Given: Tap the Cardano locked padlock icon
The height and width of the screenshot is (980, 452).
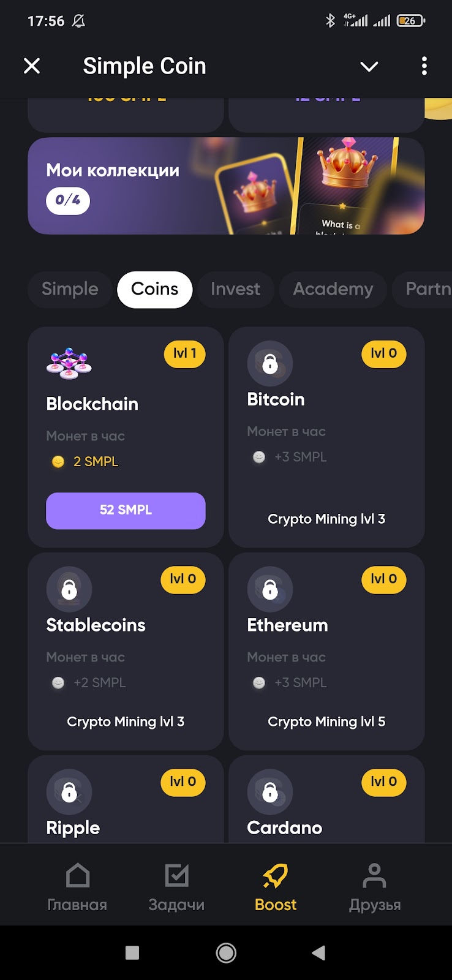Looking at the screenshot, I should [270, 791].
